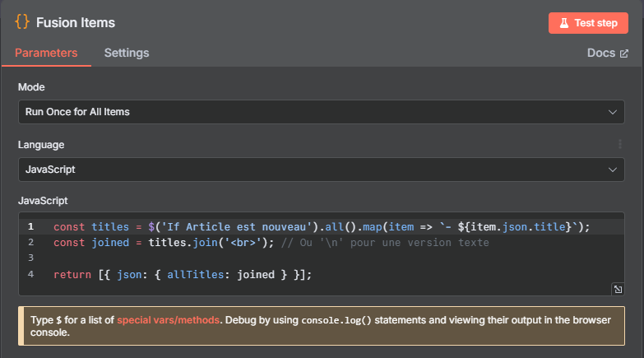Open the Language dropdown showing JavaScript
The image size is (644, 358).
coord(322,170)
